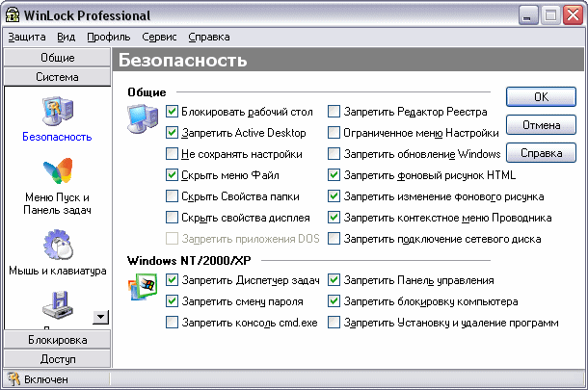Uncheck Запретить Диспетчер задач
Image resolution: width=588 pixels, height=390 pixels.
(x=172, y=280)
